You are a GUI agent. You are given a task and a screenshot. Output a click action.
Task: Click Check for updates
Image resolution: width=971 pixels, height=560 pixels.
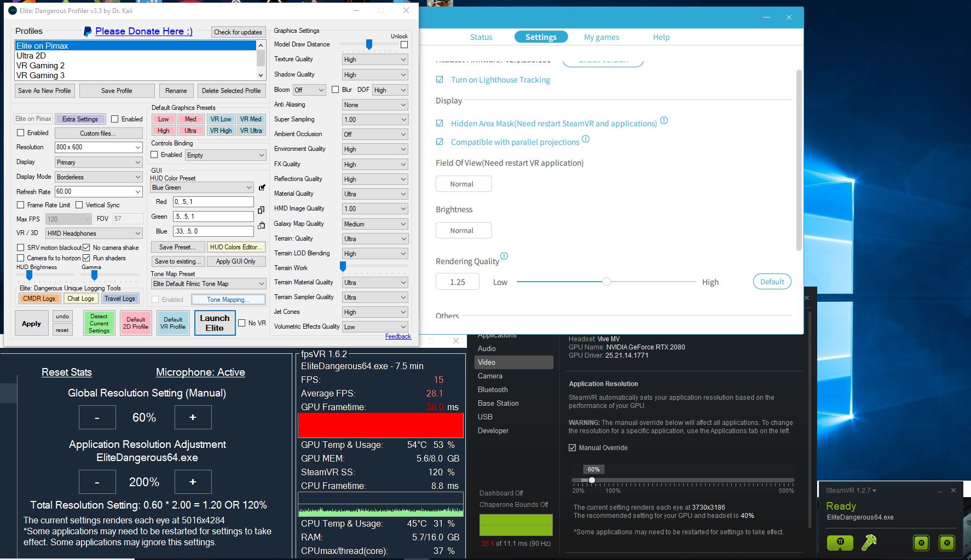pyautogui.click(x=238, y=32)
